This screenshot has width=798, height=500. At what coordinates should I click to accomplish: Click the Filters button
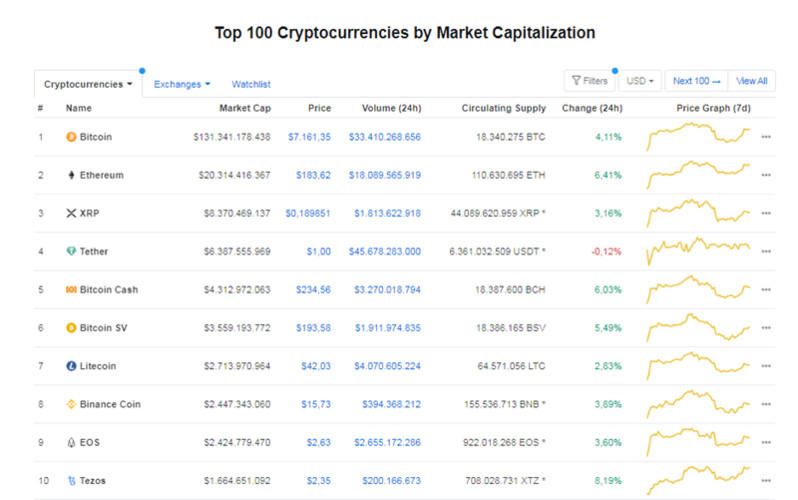(589, 81)
